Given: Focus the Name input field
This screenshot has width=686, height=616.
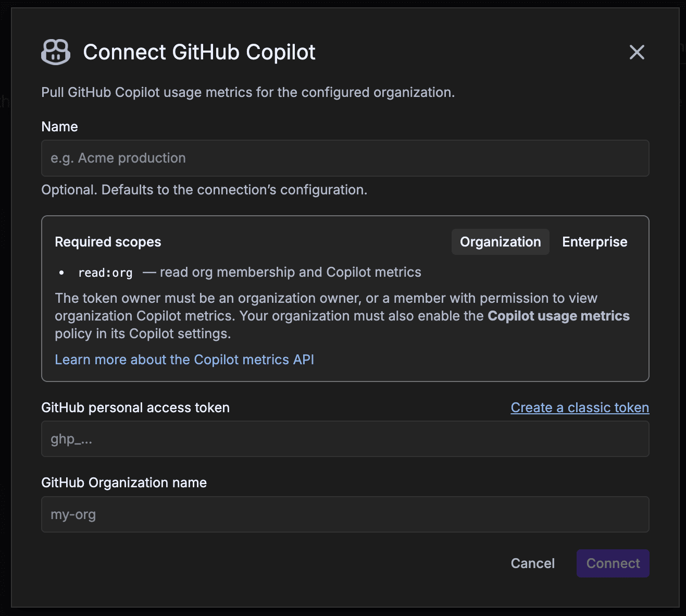Looking at the screenshot, I should coord(345,158).
